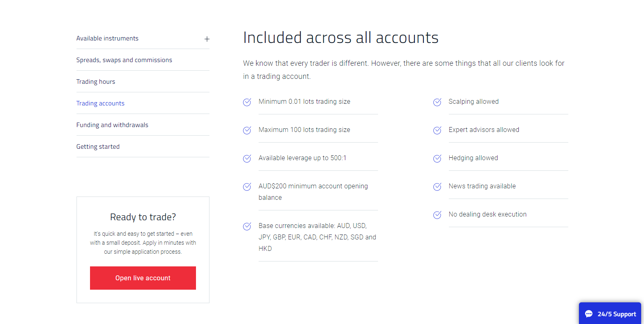
Task: Select the Trading accounts sidebar link
Action: click(100, 103)
